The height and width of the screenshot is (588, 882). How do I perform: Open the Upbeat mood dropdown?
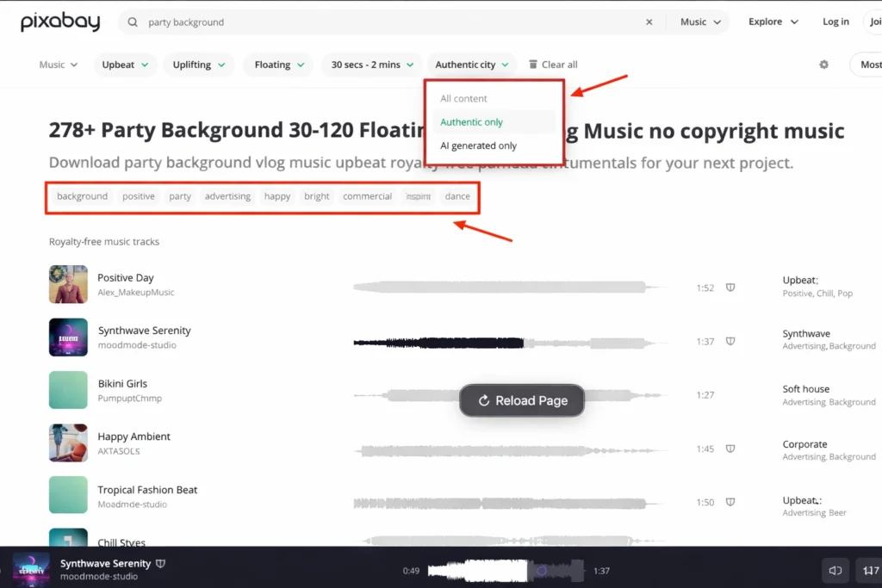click(x=125, y=64)
